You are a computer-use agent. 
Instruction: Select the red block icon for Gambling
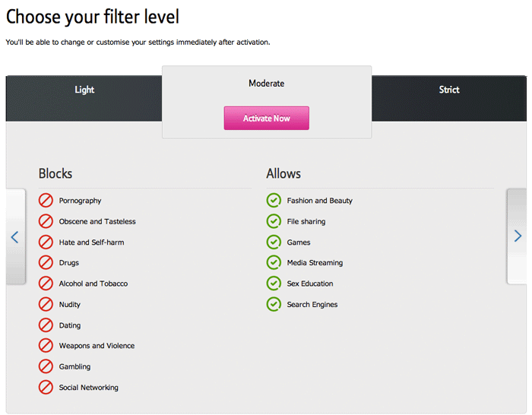(46, 366)
